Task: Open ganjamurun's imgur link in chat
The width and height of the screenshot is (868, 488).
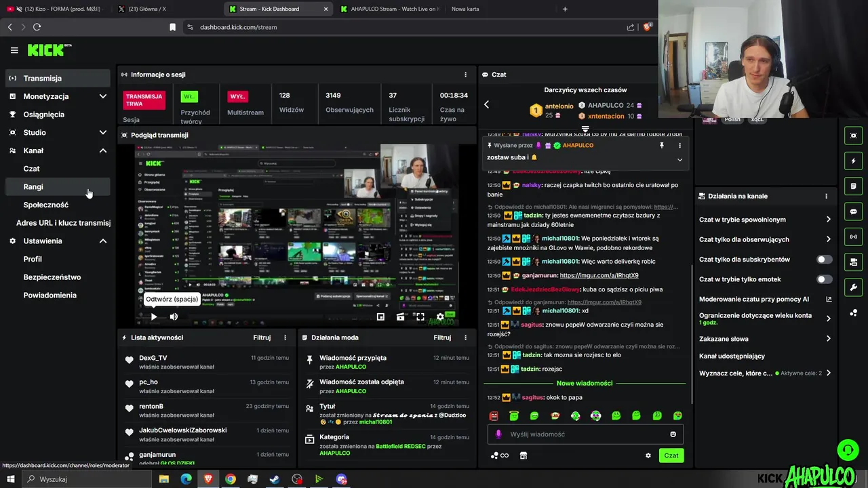Action: coord(599,276)
